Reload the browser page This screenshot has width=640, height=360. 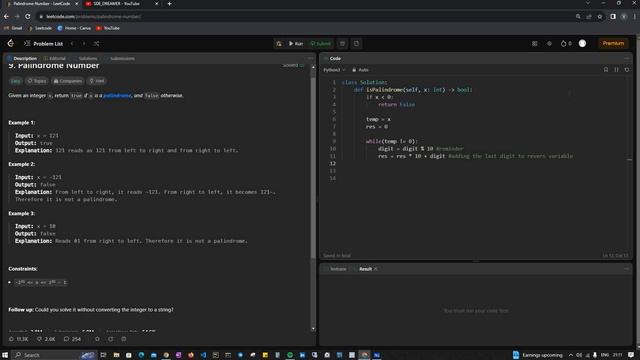coord(28,17)
